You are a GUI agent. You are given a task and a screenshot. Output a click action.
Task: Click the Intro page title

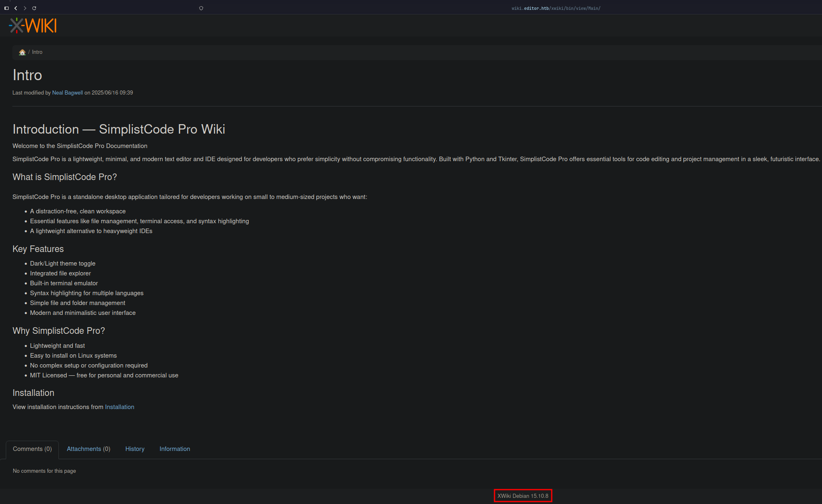click(27, 75)
